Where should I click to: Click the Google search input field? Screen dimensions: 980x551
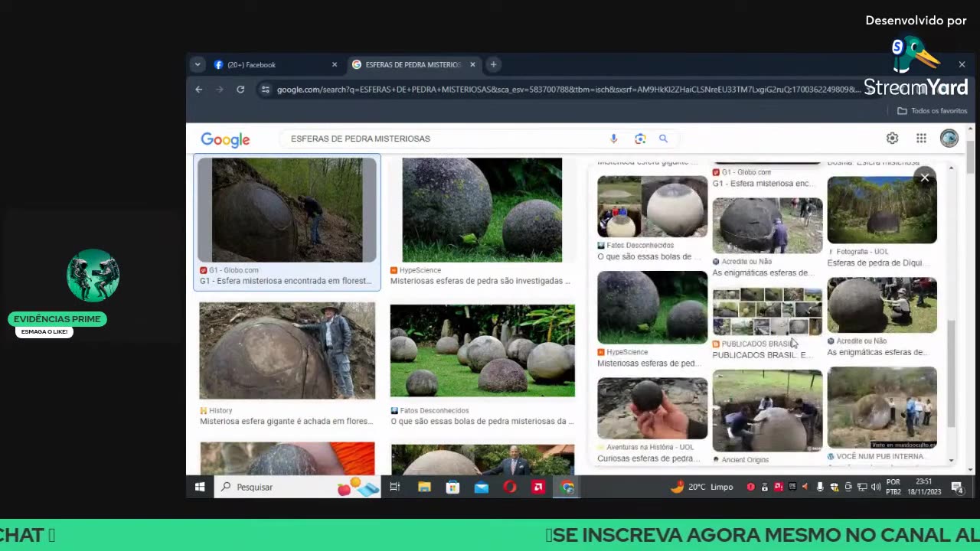click(x=444, y=139)
